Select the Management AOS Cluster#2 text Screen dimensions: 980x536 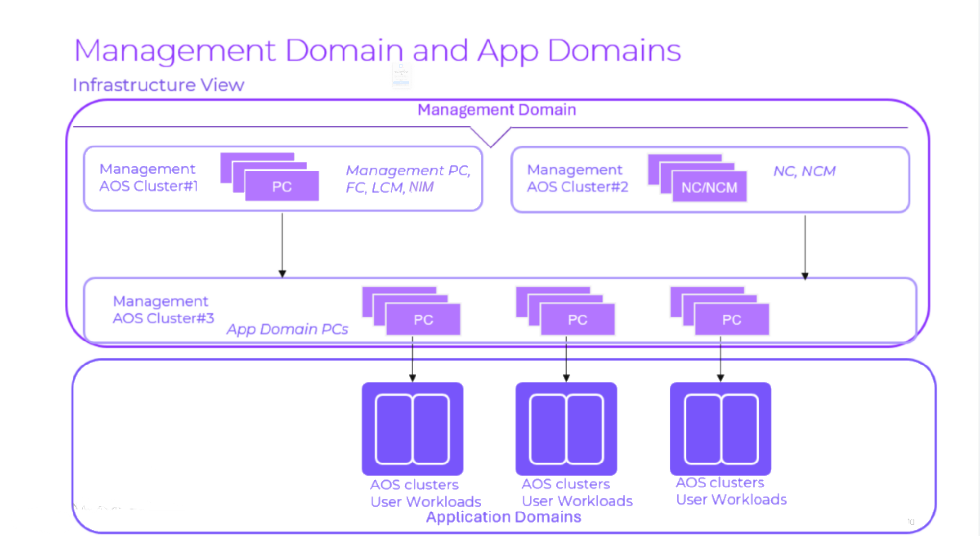click(x=577, y=178)
